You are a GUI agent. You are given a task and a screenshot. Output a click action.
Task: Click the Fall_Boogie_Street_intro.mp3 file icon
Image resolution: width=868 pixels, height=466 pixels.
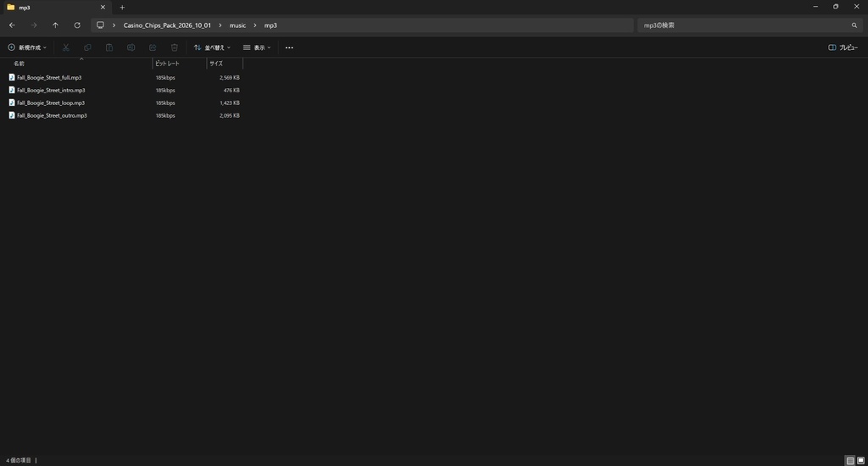pos(12,90)
